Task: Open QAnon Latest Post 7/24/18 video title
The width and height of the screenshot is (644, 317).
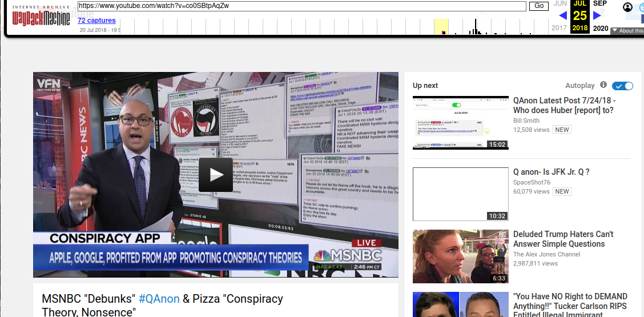Action: (564, 105)
